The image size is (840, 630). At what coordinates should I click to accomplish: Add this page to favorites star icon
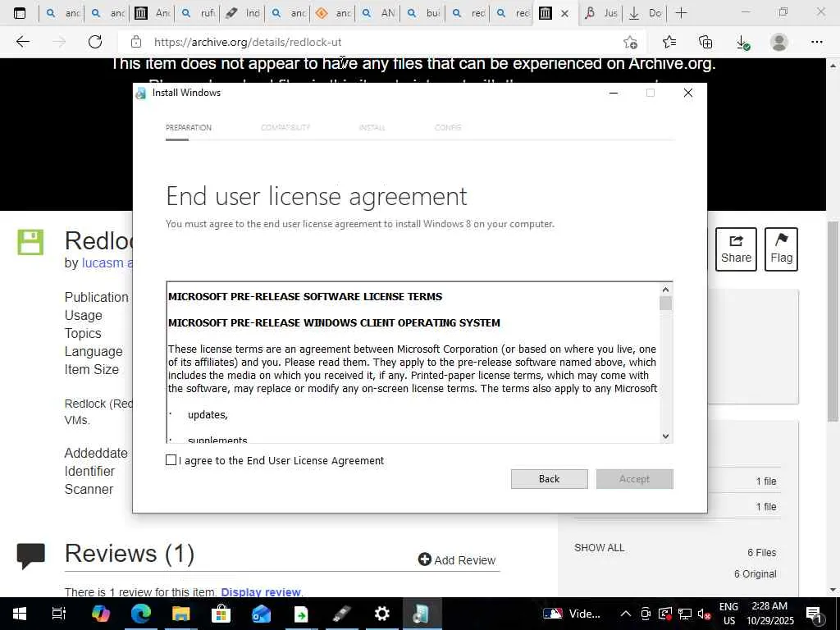pos(631,42)
